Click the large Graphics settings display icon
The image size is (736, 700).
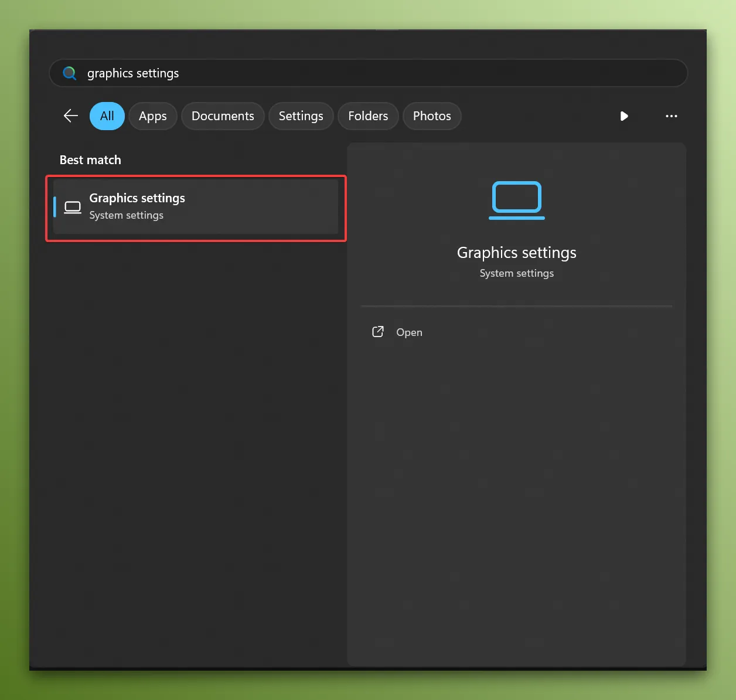click(x=516, y=201)
